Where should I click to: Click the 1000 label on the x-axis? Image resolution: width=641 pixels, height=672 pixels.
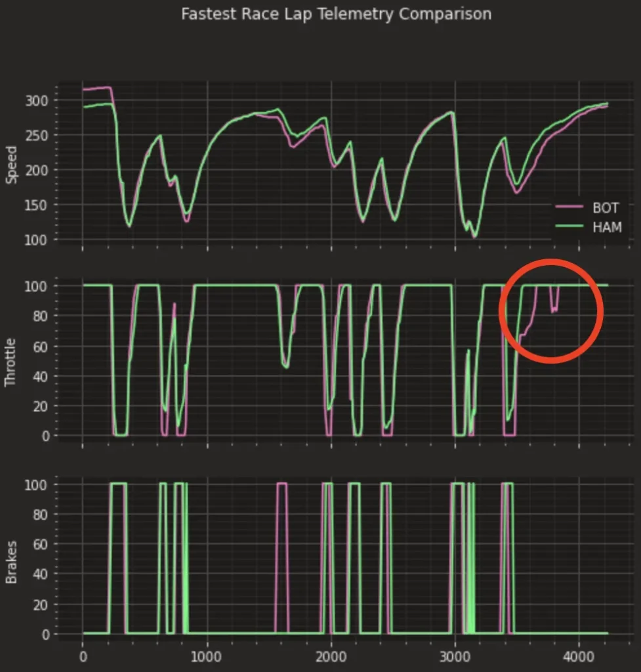[x=207, y=655]
